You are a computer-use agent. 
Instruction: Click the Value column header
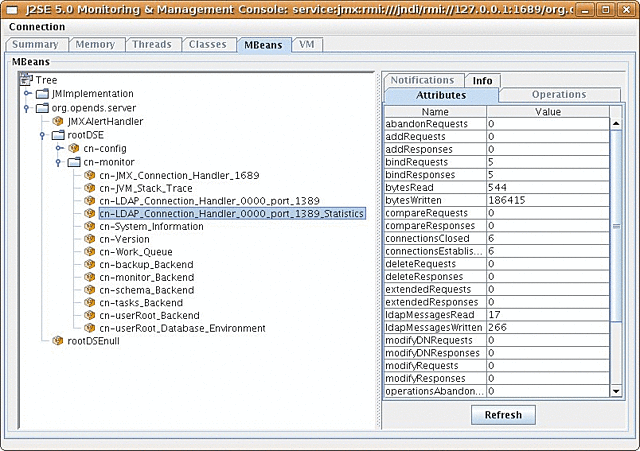pyautogui.click(x=548, y=112)
